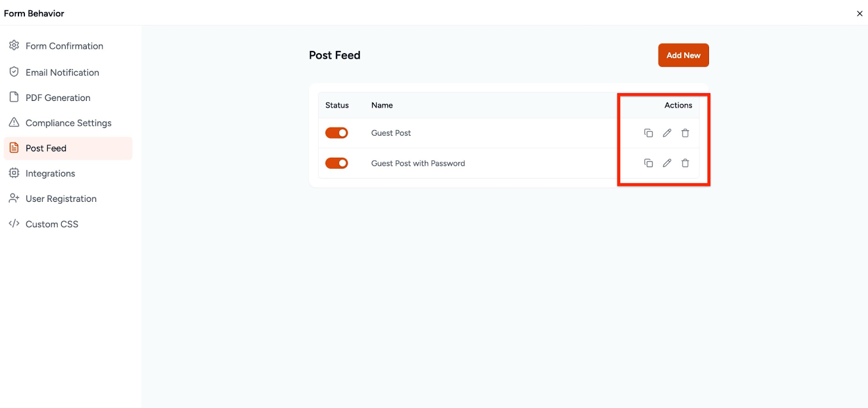The image size is (868, 408).
Task: Edit the Guest Post with Password feed
Action: tap(667, 163)
